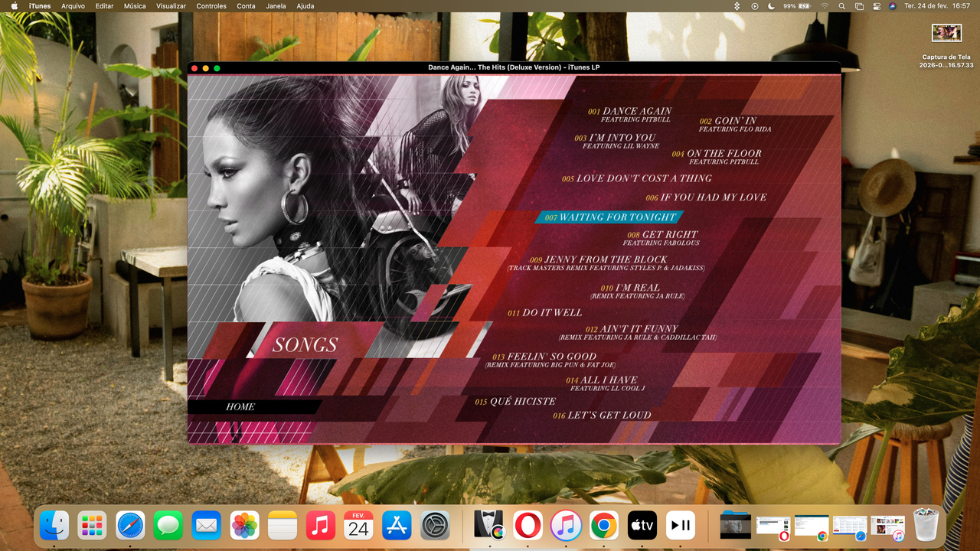The image size is (980, 551).
Task: Open the folder stack in the Dock
Action: point(735,526)
